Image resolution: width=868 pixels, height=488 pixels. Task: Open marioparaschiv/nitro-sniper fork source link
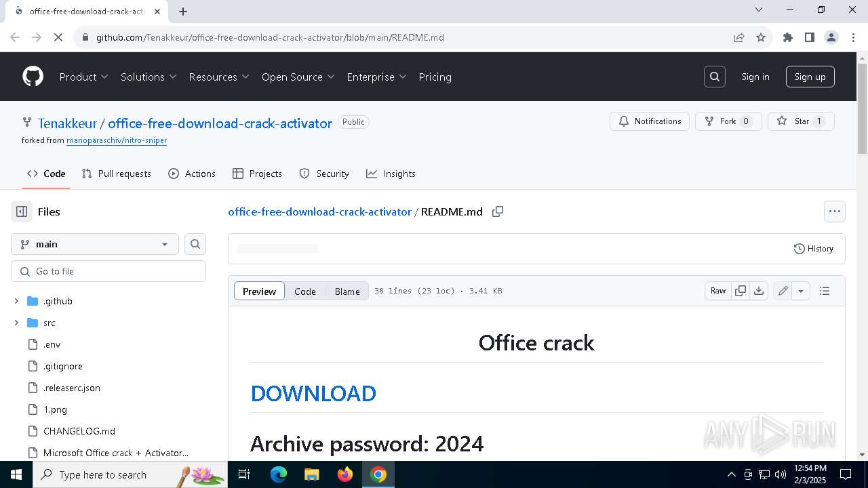pyautogui.click(x=117, y=140)
